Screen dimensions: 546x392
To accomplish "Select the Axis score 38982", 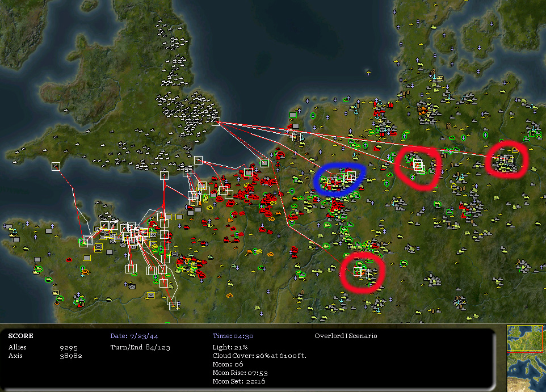I will [71, 356].
